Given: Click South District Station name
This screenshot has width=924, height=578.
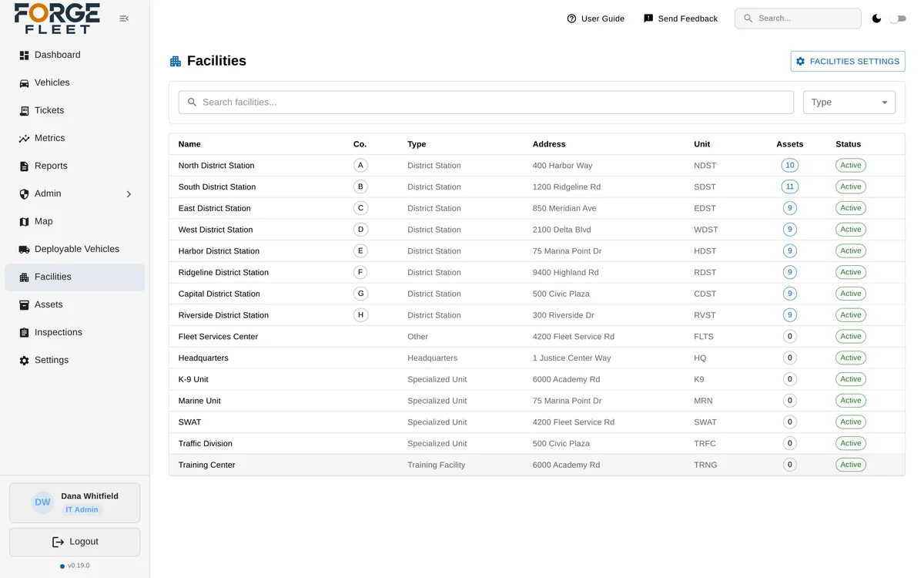Looking at the screenshot, I should (217, 187).
